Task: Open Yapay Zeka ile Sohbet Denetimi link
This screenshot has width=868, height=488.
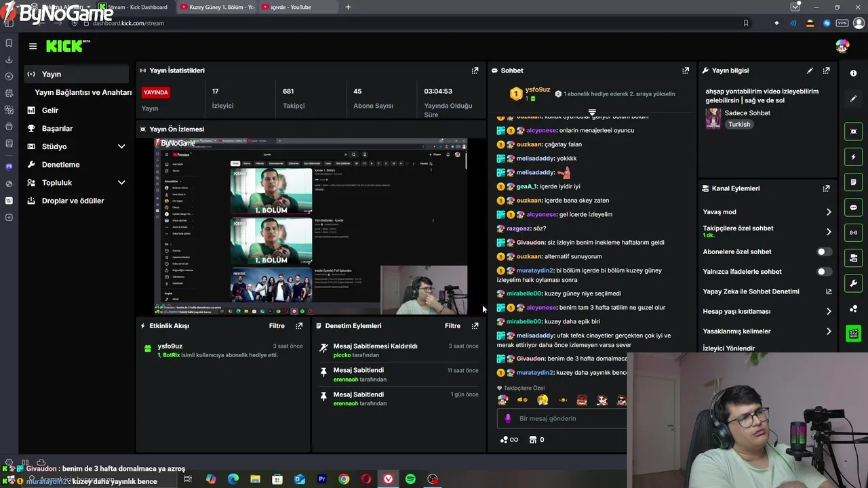Action: tap(767, 291)
